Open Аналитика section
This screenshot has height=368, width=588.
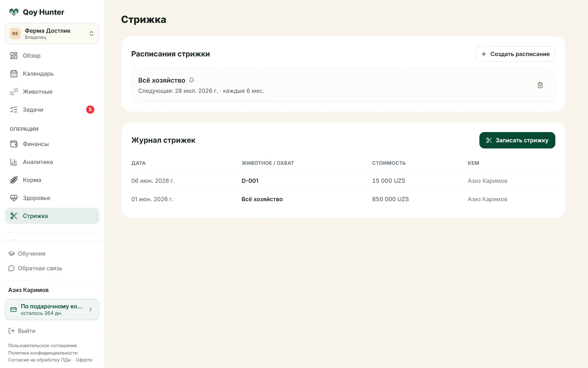(x=52, y=162)
